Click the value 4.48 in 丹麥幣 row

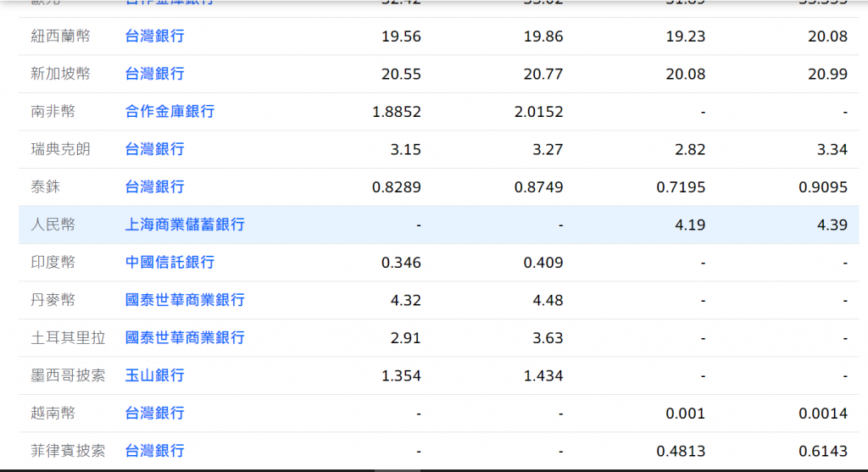pyautogui.click(x=548, y=300)
